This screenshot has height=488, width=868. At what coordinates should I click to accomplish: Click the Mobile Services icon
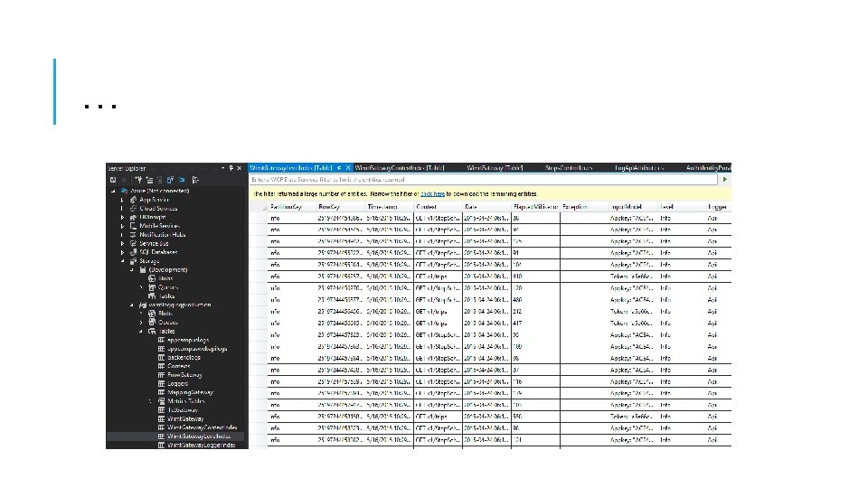(133, 226)
